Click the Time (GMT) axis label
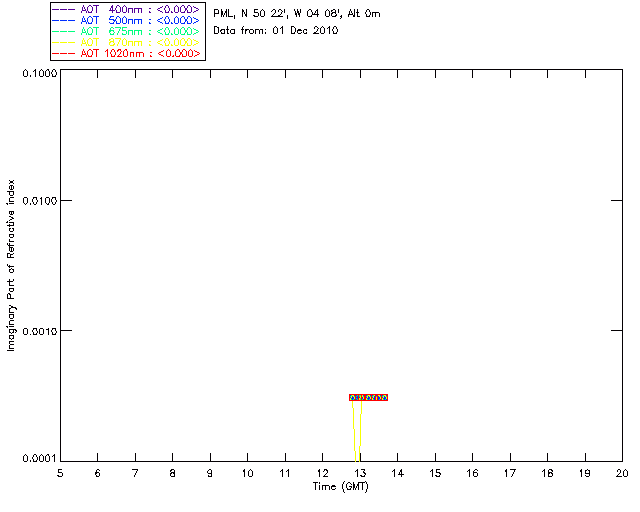 click(340, 487)
